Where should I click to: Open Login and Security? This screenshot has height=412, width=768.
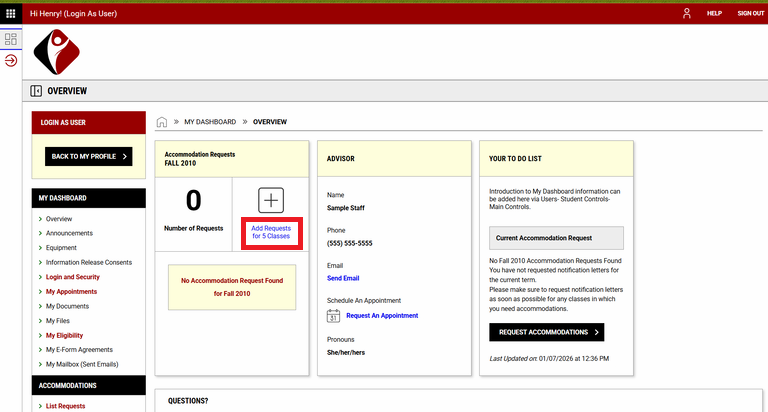(72, 277)
